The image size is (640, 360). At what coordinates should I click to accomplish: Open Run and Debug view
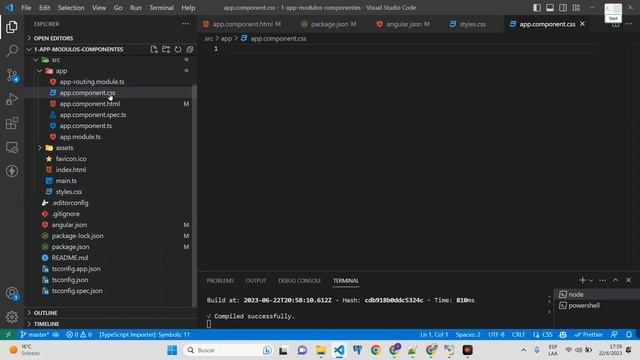coord(12,99)
